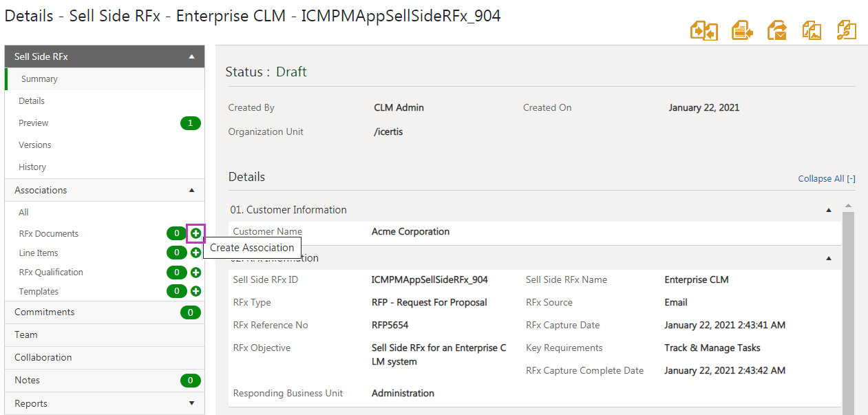Open the Versions sidebar item
Image resolution: width=868 pixels, height=415 pixels.
(35, 145)
